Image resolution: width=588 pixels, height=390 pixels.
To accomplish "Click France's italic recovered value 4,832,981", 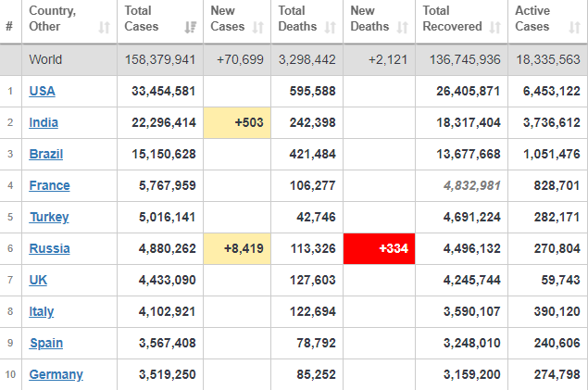I will tap(472, 185).
